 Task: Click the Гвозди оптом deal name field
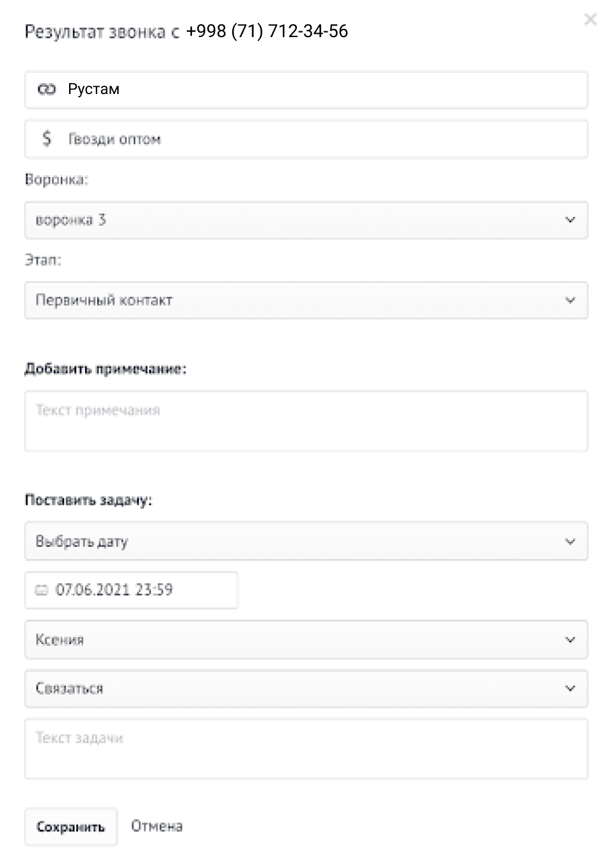point(320,139)
